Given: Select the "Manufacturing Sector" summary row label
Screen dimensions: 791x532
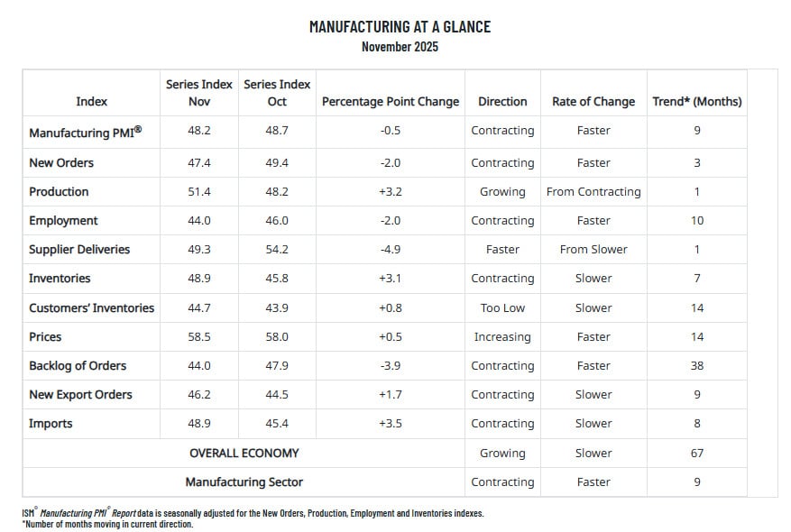Looking at the screenshot, I should coord(244,482).
